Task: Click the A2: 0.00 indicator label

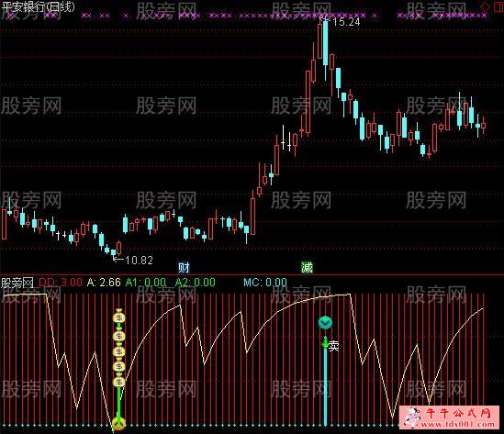Action: (196, 283)
